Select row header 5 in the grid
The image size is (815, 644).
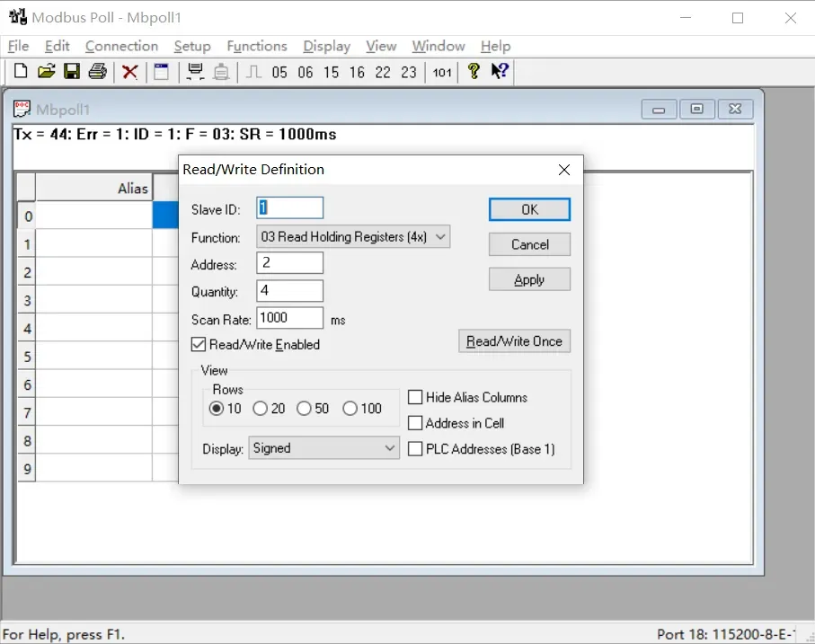tap(27, 357)
